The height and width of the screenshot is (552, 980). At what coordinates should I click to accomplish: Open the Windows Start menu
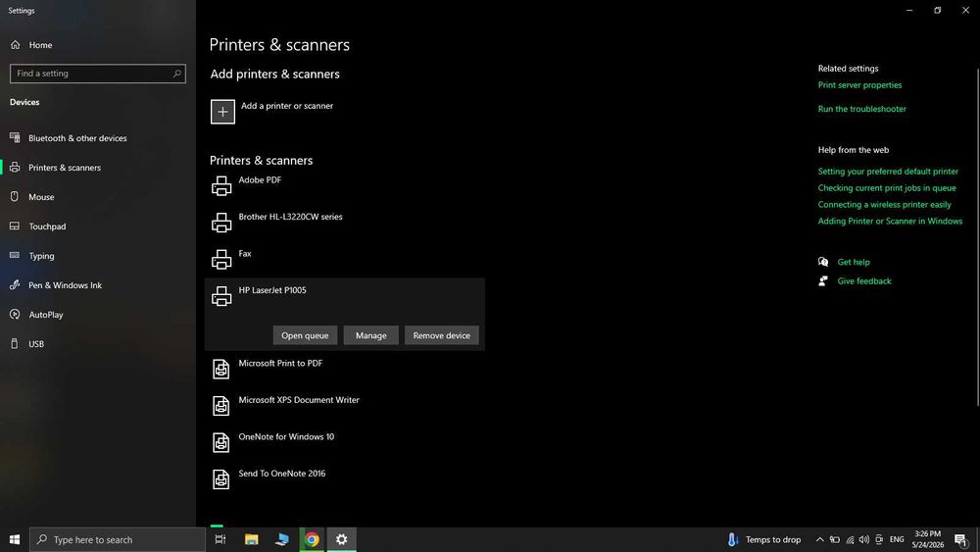click(x=15, y=539)
